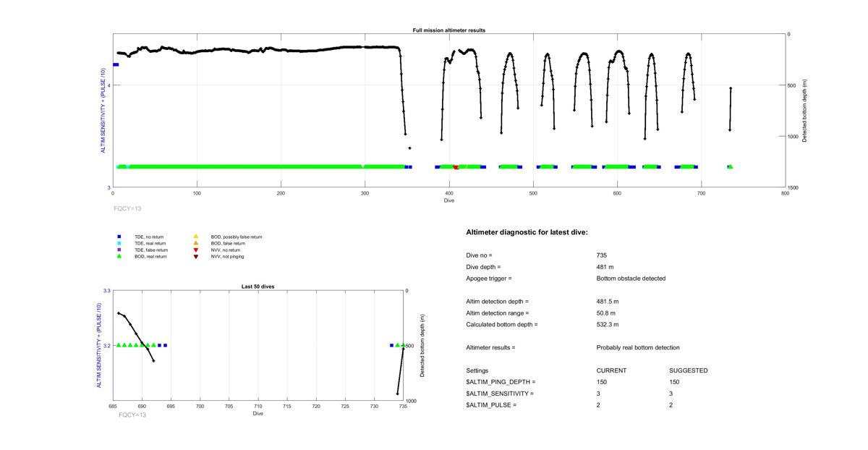Viewport: 868px width, 450px height.
Task: Click the suggested $ALTIM_SENSITIVITY value 3
Action: pos(671,394)
